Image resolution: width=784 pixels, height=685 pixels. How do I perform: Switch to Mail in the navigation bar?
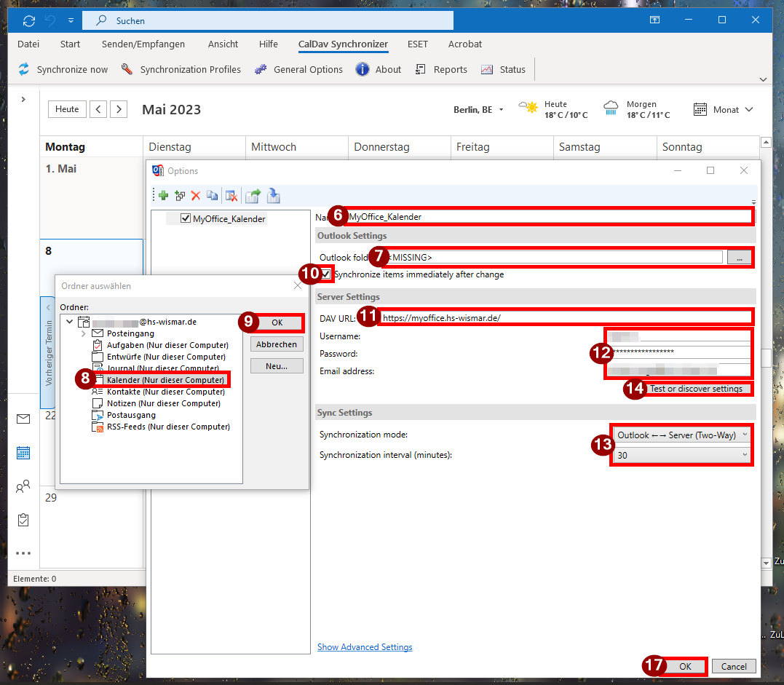tap(23, 419)
